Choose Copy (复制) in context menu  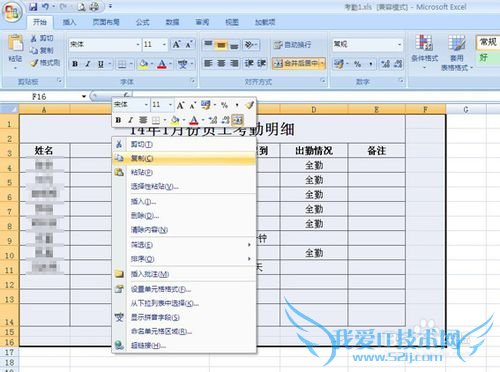tap(184, 158)
